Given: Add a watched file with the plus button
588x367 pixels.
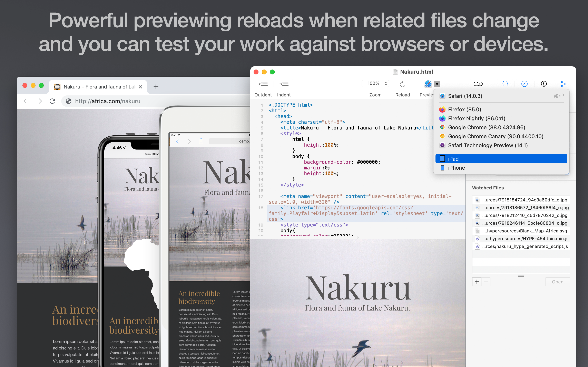Looking at the screenshot, I should 477,282.
